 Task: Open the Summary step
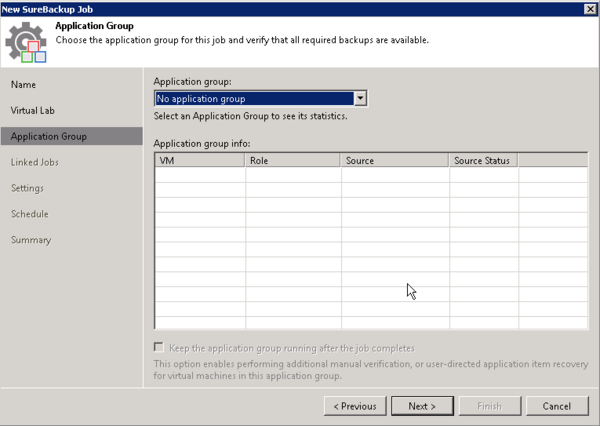point(31,240)
